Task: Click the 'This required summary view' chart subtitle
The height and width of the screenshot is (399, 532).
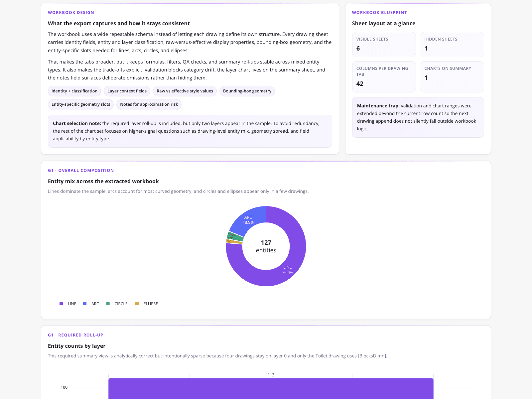Action: coord(217,356)
